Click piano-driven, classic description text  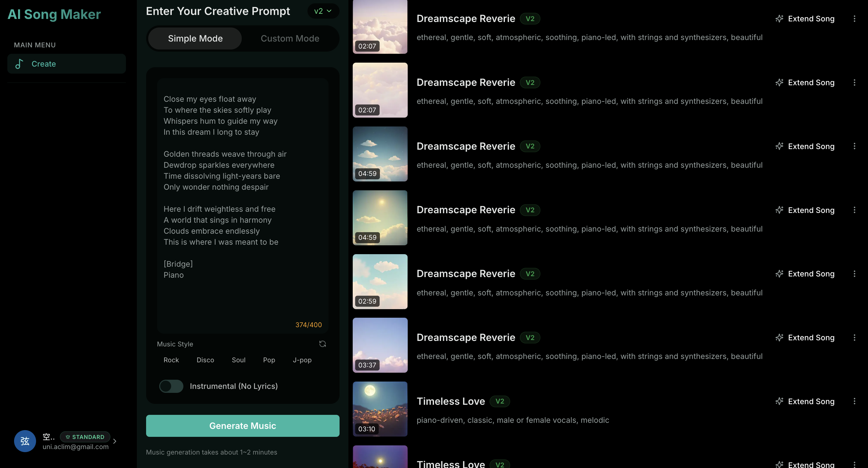[513, 420]
